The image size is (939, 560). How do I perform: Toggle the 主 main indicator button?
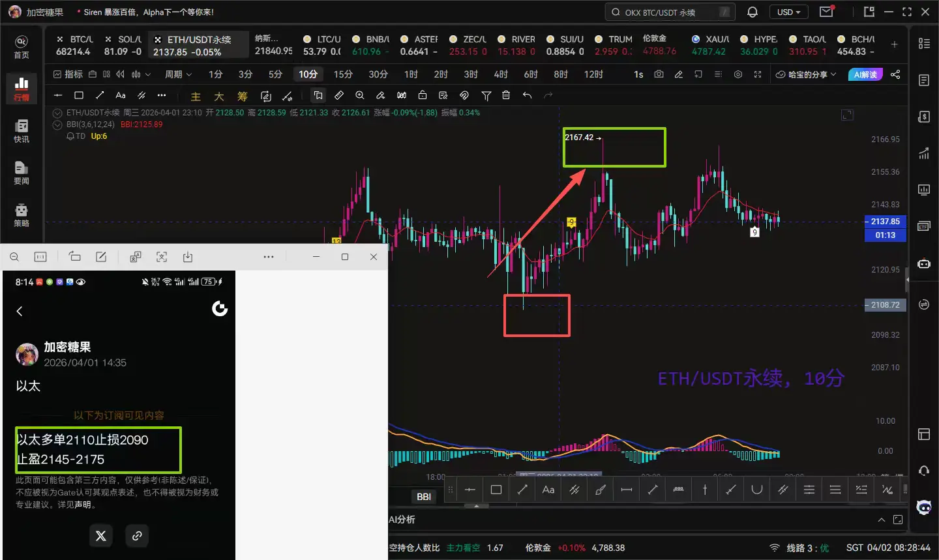pos(196,96)
